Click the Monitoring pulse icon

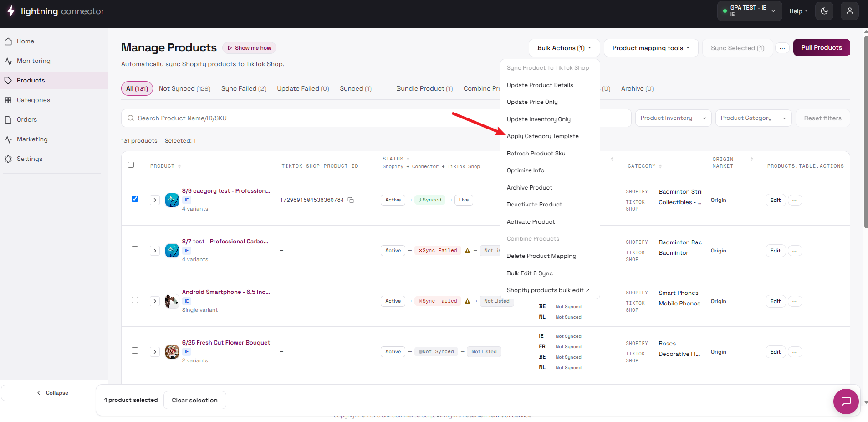8,61
